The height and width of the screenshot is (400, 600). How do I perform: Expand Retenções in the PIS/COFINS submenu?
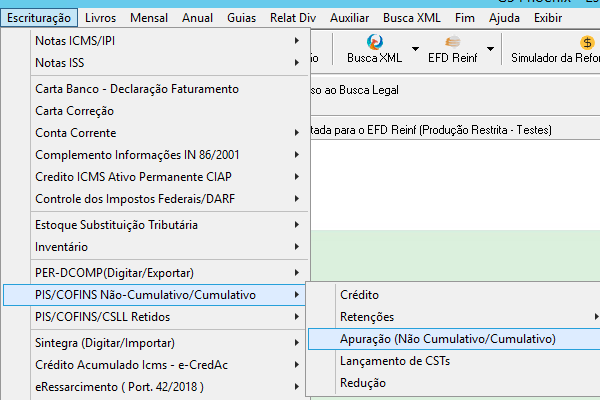454,317
